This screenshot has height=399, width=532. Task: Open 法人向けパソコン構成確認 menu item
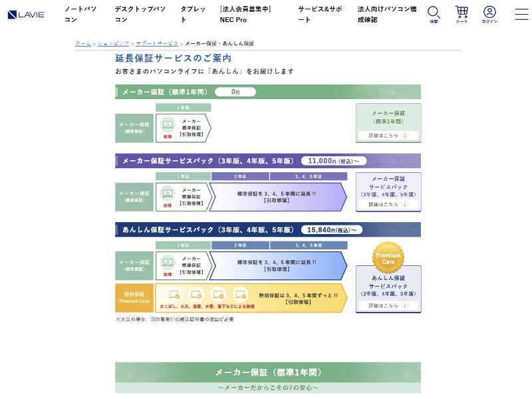(x=386, y=14)
